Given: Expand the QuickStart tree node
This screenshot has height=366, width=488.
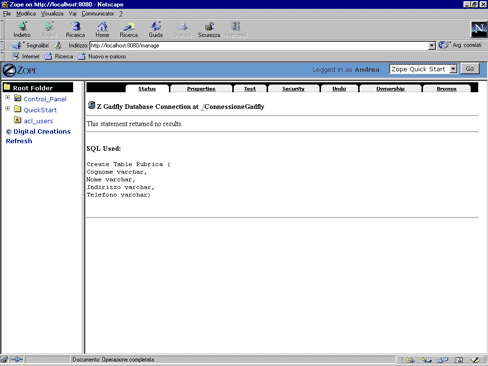Looking at the screenshot, I should (x=7, y=109).
